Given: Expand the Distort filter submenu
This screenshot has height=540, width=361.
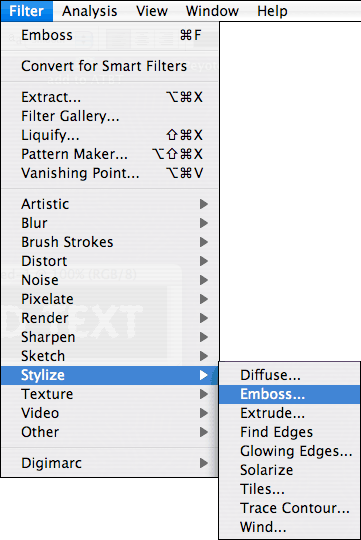Looking at the screenshot, I should pyautogui.click(x=110, y=261).
